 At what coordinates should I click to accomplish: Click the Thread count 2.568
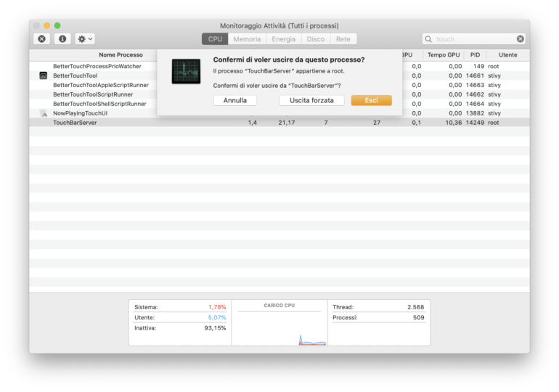click(x=416, y=307)
